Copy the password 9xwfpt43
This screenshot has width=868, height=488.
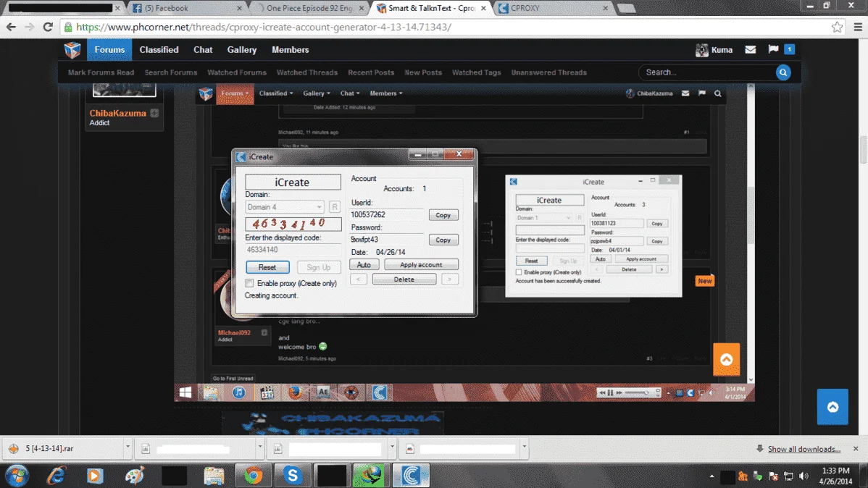click(443, 240)
